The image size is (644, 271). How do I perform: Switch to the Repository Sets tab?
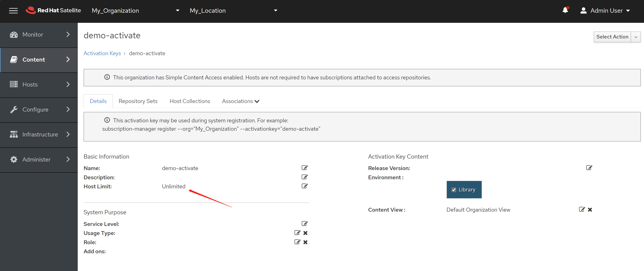tap(138, 101)
